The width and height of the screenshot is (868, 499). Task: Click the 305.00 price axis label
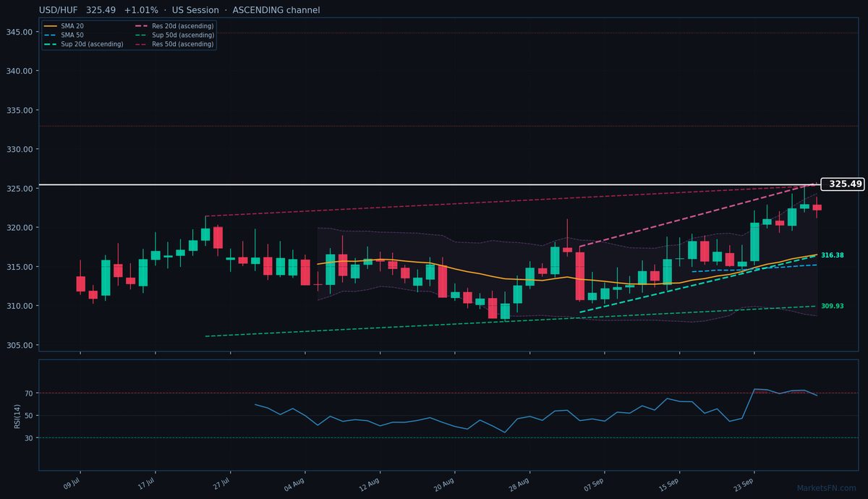[19, 345]
